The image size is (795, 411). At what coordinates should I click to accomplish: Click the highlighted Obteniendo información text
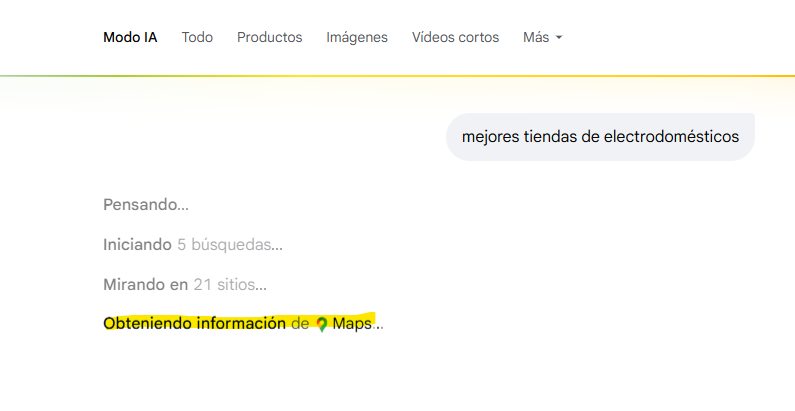194,324
